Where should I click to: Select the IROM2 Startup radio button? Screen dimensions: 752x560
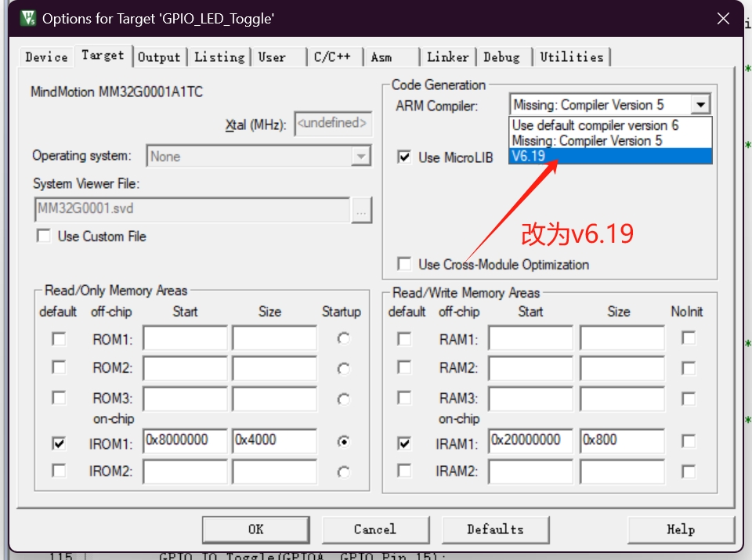343,471
